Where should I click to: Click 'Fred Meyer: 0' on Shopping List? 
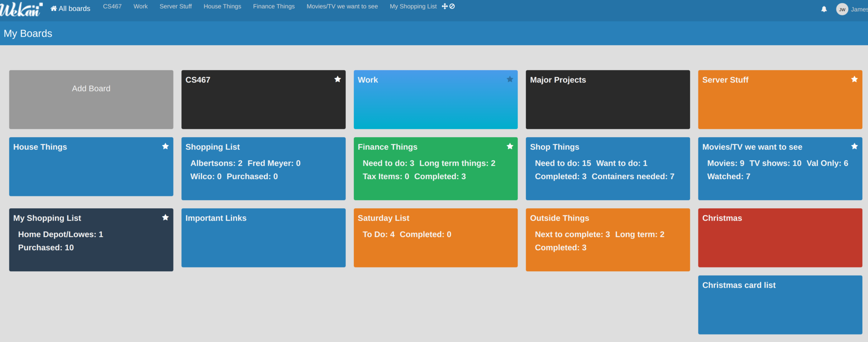click(274, 163)
